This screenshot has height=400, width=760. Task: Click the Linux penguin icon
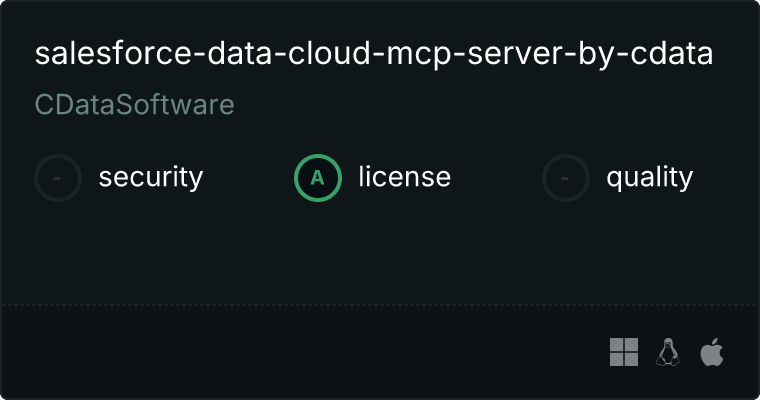668,352
